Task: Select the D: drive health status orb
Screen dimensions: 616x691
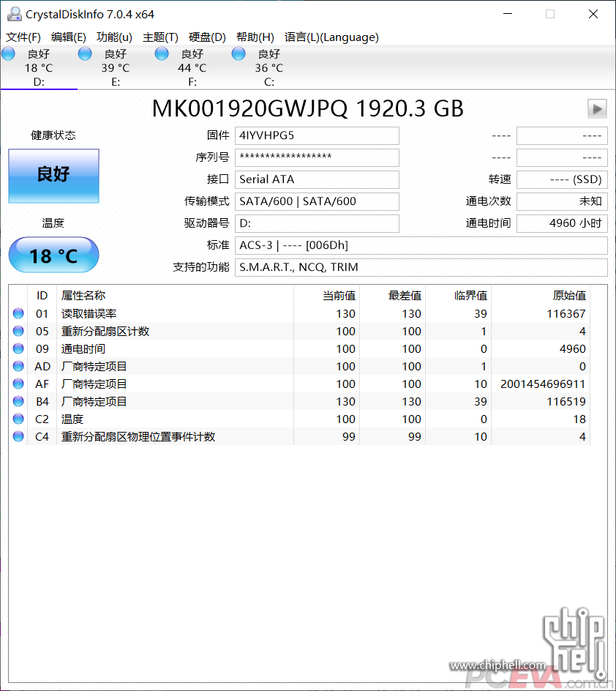Action: [8, 53]
